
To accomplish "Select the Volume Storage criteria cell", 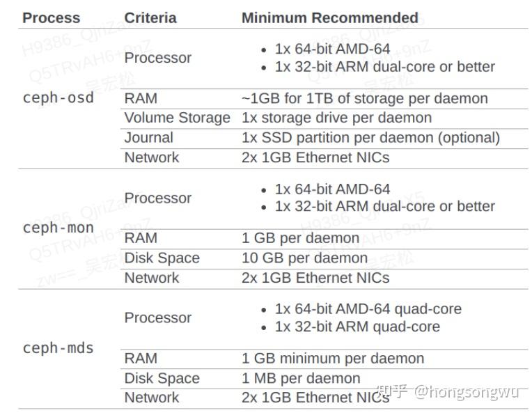I will [177, 118].
